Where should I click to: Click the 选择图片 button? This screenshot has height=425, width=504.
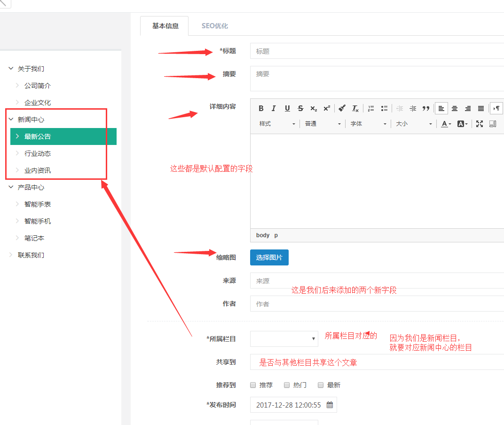point(269,257)
